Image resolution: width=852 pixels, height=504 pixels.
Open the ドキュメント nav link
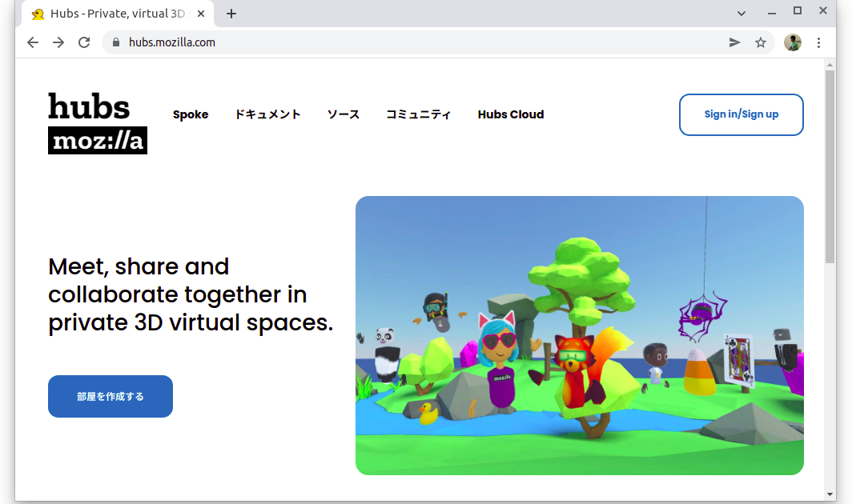(267, 114)
